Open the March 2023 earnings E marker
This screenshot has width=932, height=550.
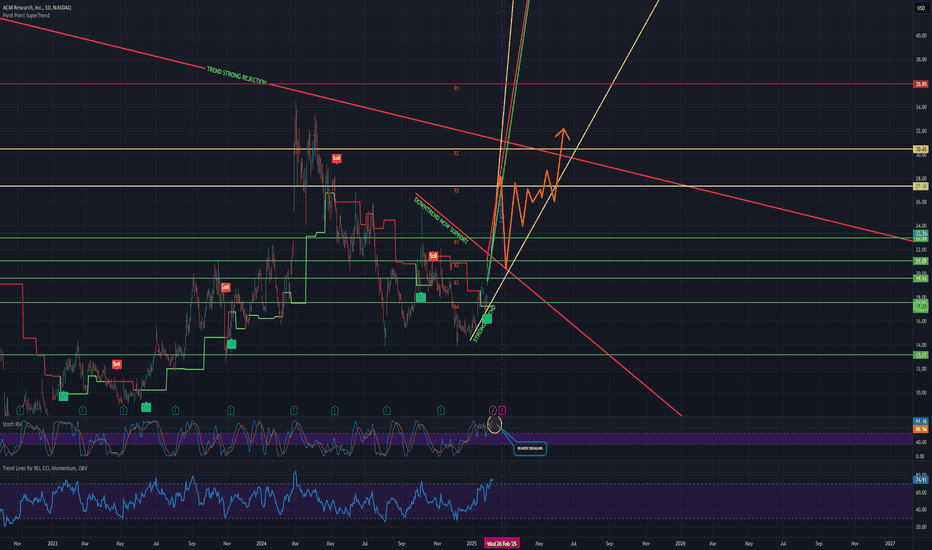click(83, 410)
